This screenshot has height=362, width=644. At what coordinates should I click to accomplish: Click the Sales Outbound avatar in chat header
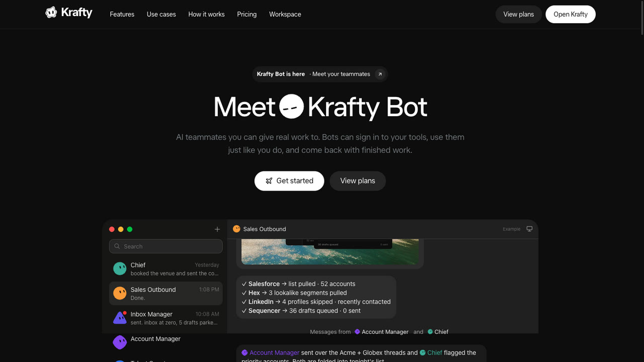(x=236, y=229)
